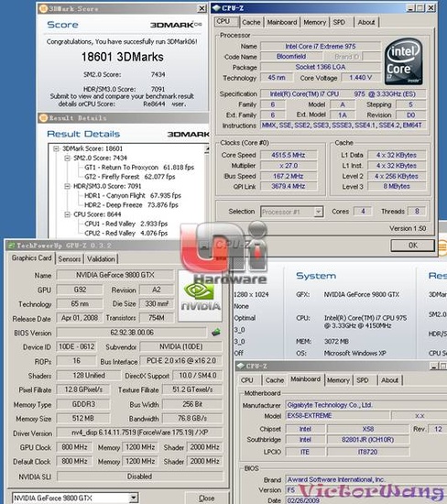447x504 pixels.
Task: Click Result Details title bar icon
Action: tap(43, 118)
